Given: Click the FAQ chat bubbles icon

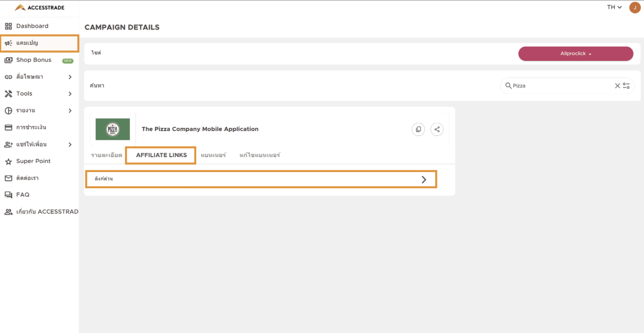Looking at the screenshot, I should pos(8,195).
